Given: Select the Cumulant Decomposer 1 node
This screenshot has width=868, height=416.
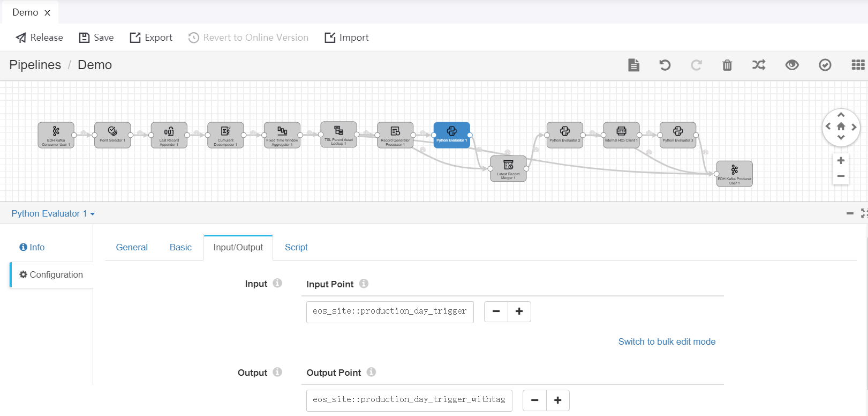Looking at the screenshot, I should (x=225, y=135).
